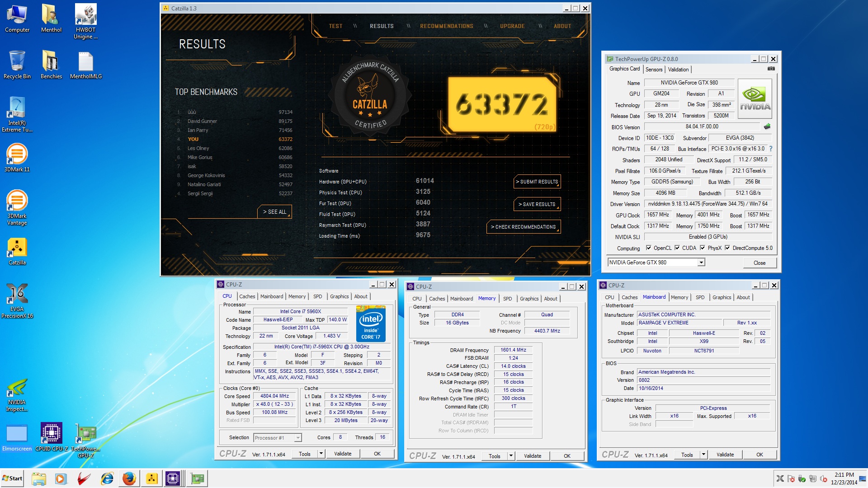
Task: Select David Gunner's row in Top Benchmarks
Action: (235, 121)
